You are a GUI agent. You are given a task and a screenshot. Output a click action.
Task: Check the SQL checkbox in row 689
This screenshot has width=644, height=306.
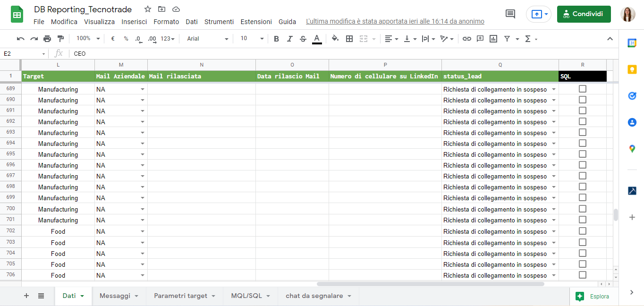pos(583,89)
